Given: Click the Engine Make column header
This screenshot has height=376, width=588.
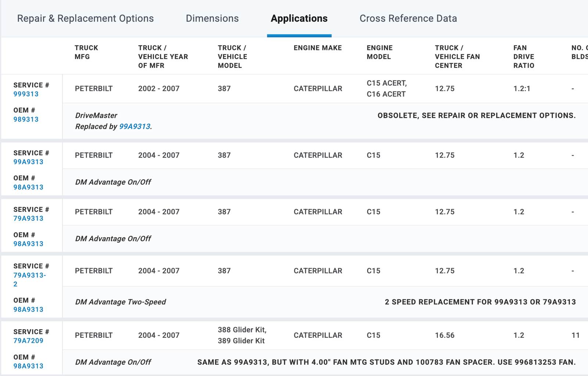Looking at the screenshot, I should tap(318, 48).
